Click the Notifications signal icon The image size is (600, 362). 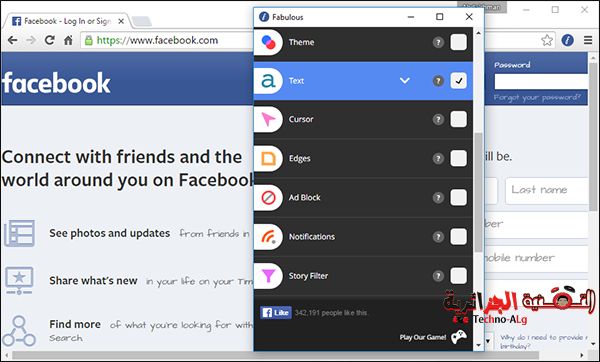coord(268,236)
